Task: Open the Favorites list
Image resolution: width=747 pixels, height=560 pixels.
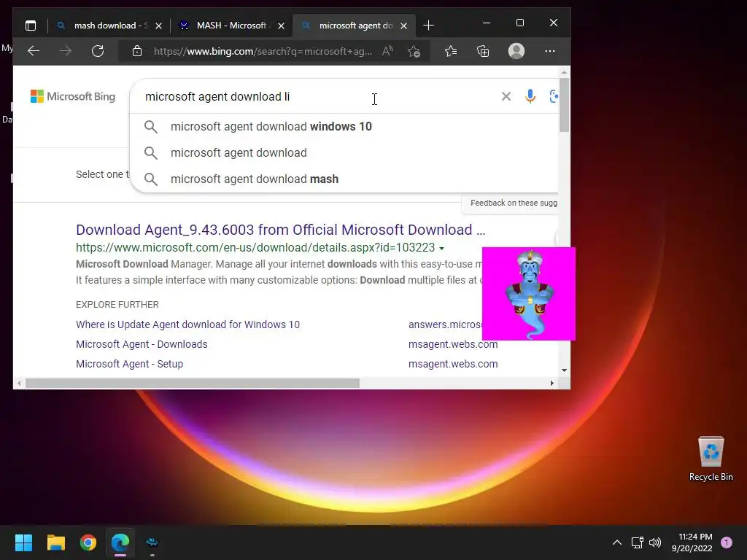Action: click(451, 51)
